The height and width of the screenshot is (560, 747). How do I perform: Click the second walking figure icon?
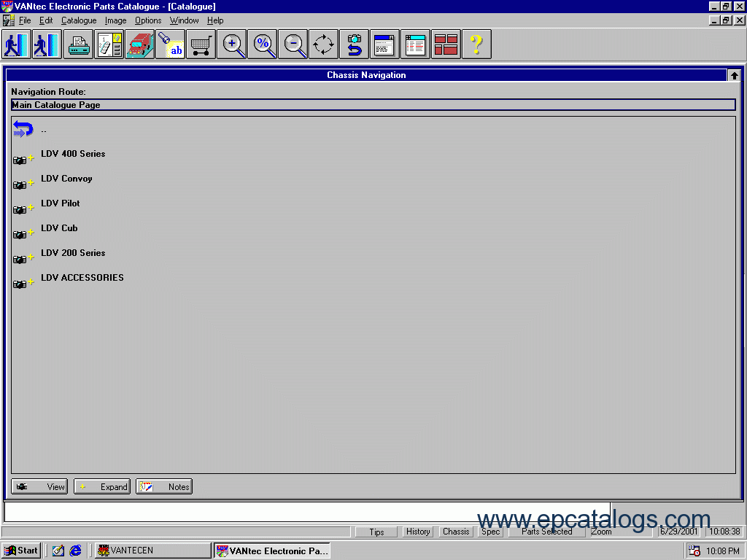[x=47, y=44]
